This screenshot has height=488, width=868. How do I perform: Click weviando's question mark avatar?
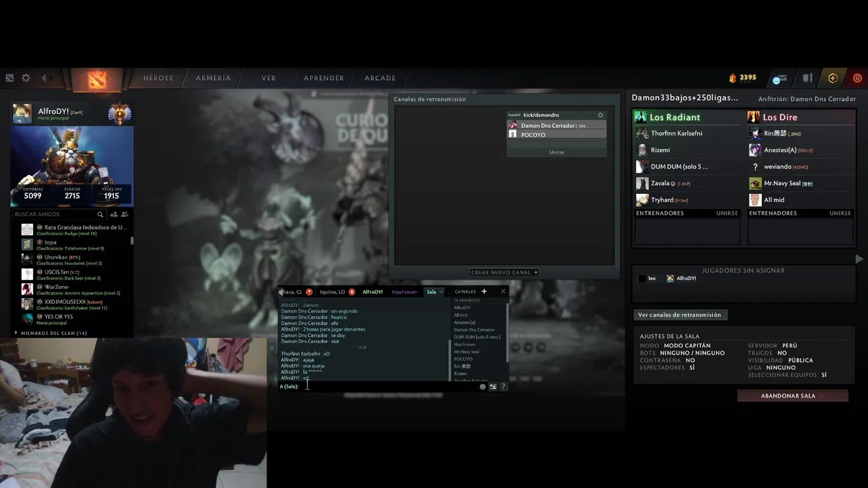click(755, 167)
